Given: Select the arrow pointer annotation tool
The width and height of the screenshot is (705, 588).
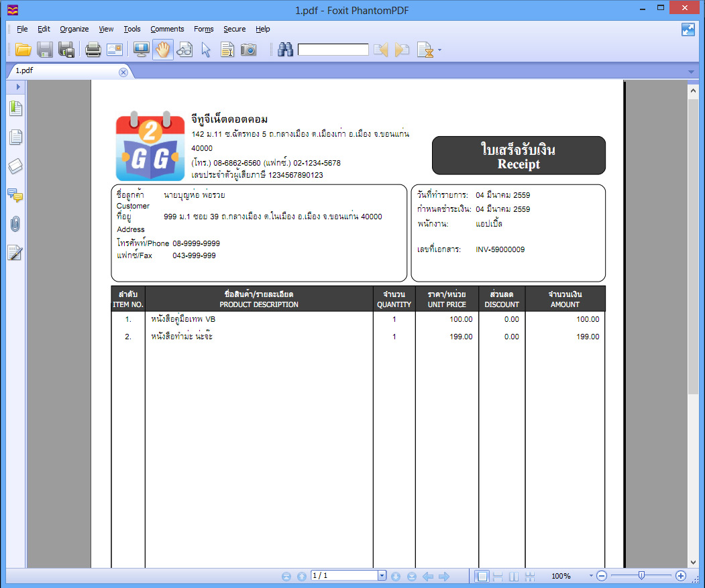Looking at the screenshot, I should (x=206, y=50).
